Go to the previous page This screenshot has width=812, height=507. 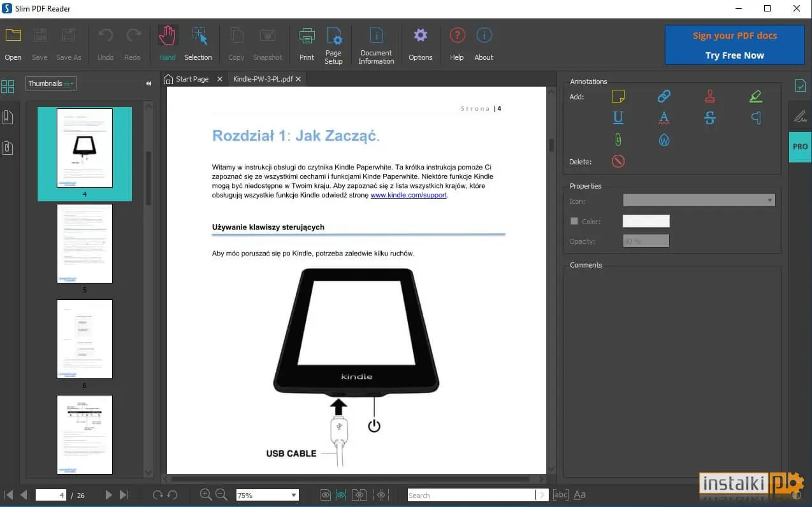click(x=24, y=495)
